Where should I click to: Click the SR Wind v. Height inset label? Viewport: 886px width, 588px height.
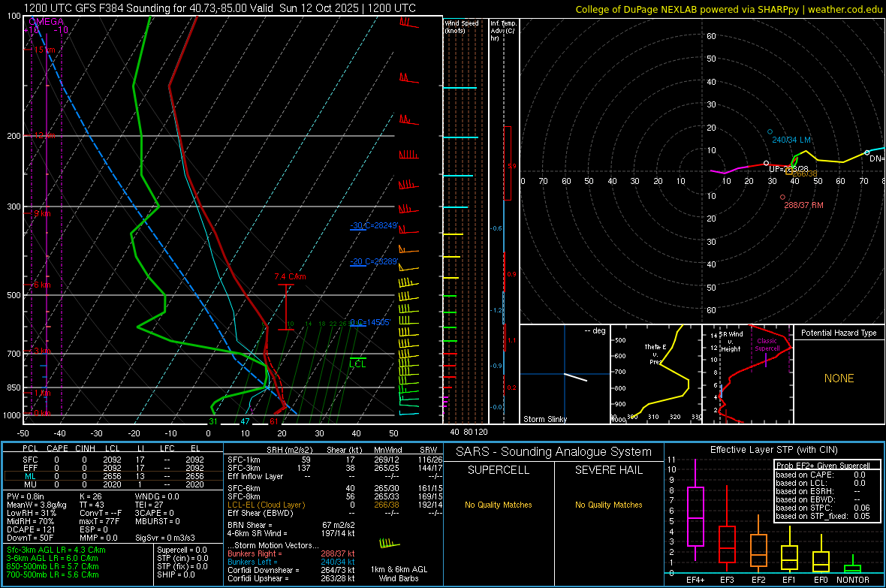[x=731, y=342]
